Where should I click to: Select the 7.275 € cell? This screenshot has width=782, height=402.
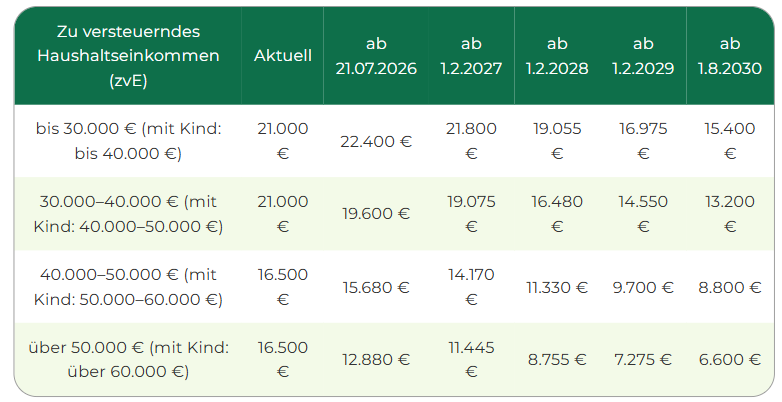tap(643, 360)
